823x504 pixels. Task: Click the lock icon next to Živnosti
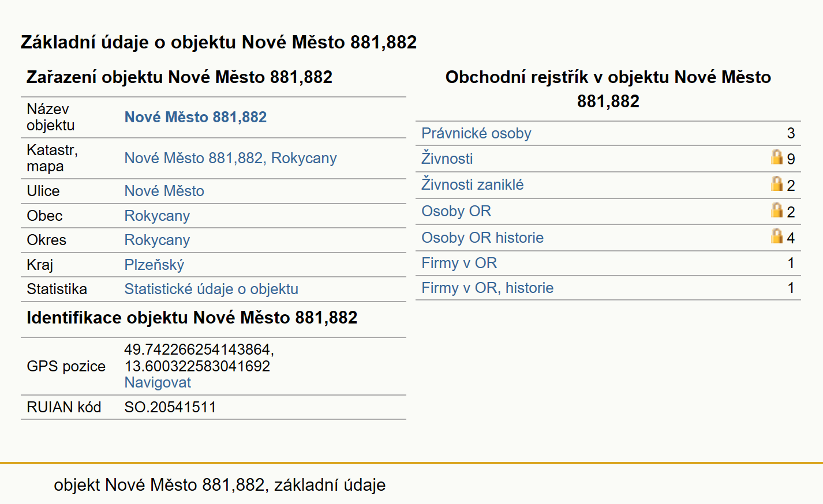(777, 157)
